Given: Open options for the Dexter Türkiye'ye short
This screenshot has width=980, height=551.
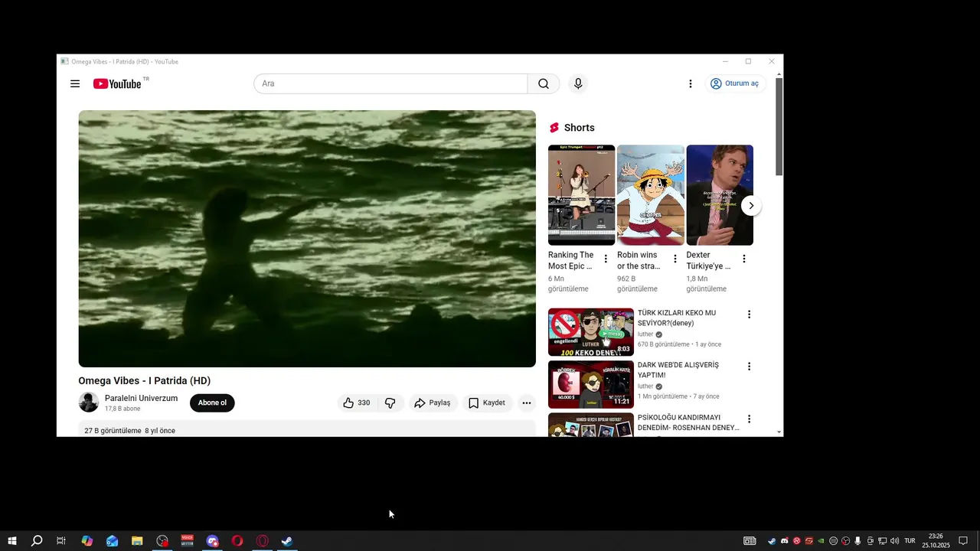Looking at the screenshot, I should [743, 259].
